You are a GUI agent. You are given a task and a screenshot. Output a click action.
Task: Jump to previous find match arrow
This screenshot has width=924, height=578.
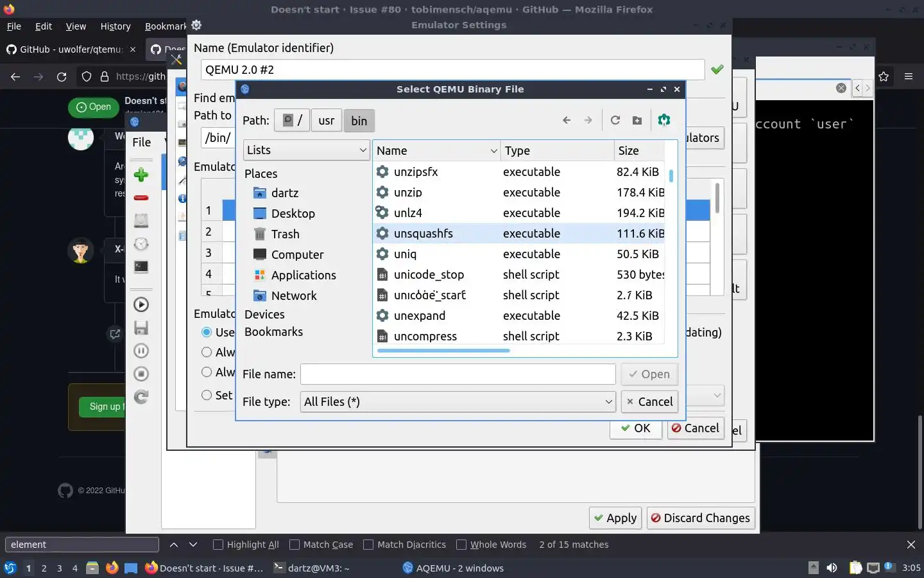point(174,545)
